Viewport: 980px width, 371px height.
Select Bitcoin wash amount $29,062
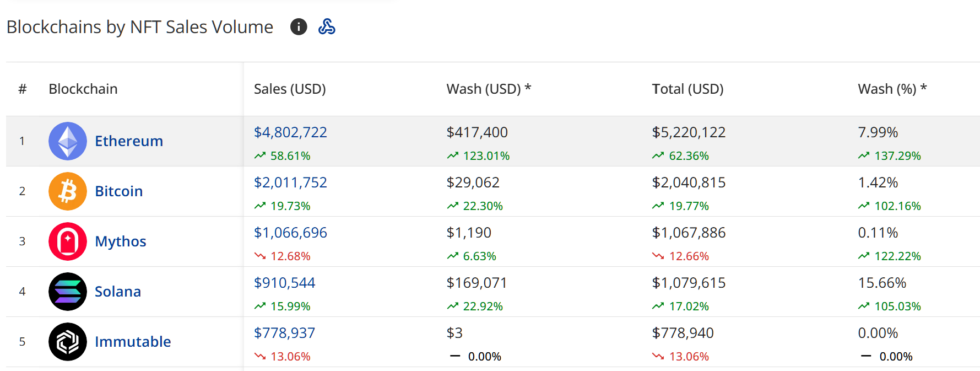click(473, 182)
